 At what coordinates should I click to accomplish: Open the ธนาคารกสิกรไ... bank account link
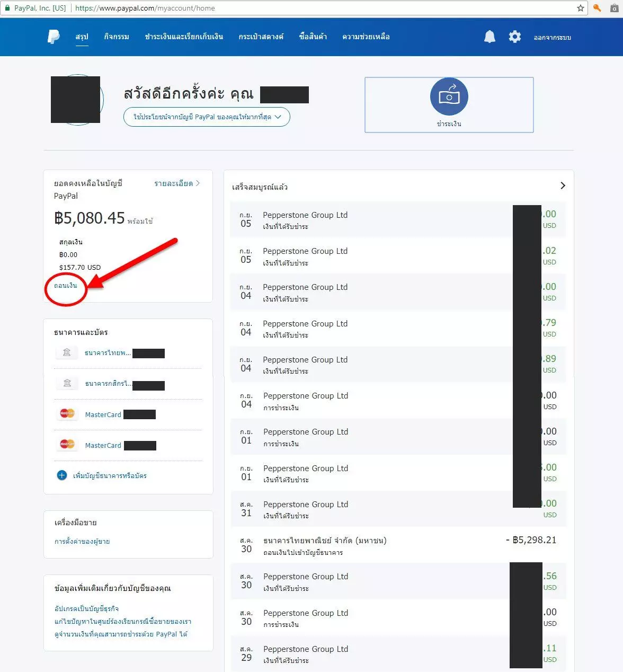tap(109, 384)
